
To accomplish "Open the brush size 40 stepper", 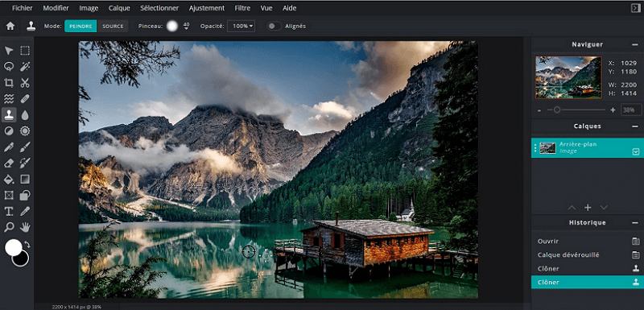I will pyautogui.click(x=186, y=26).
